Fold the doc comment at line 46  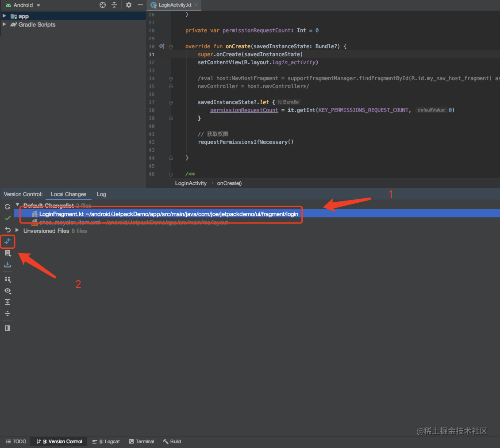[171, 174]
